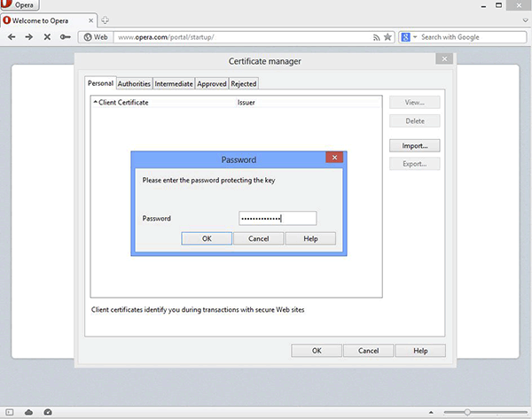Click Cancel in the Password dialog
532x419 pixels.
point(259,238)
